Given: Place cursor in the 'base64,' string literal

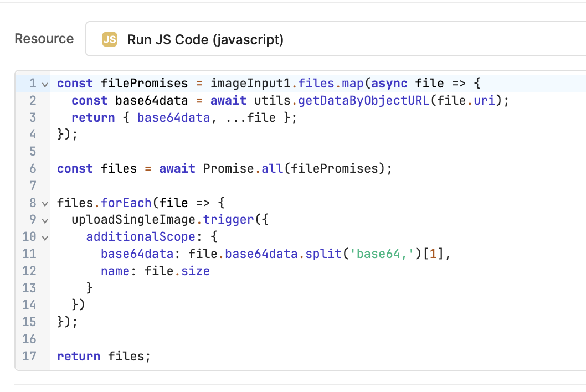Looking at the screenshot, I should [x=383, y=254].
